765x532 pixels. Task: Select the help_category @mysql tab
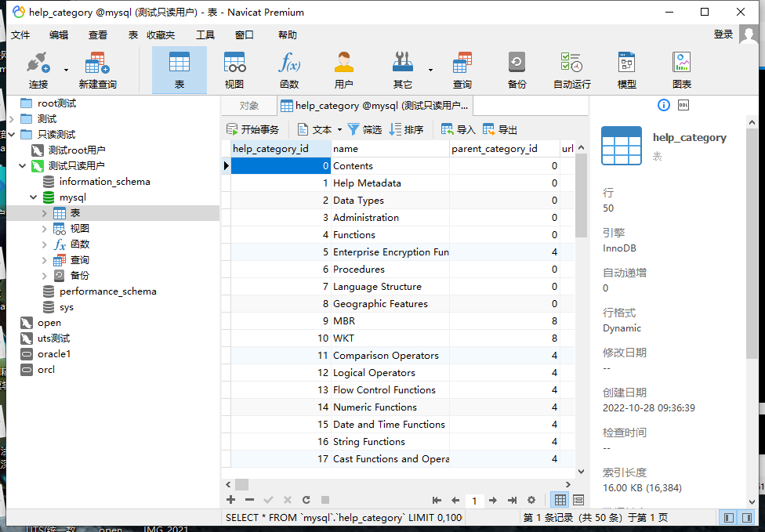pos(375,106)
